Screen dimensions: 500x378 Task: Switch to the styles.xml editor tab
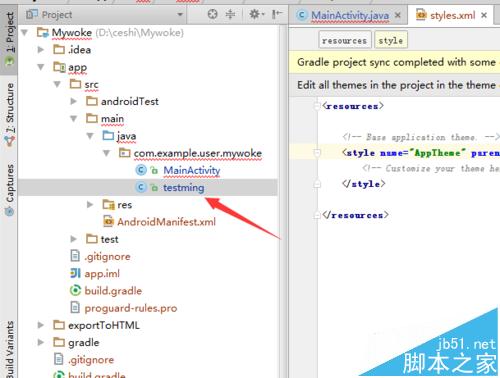pos(452,15)
